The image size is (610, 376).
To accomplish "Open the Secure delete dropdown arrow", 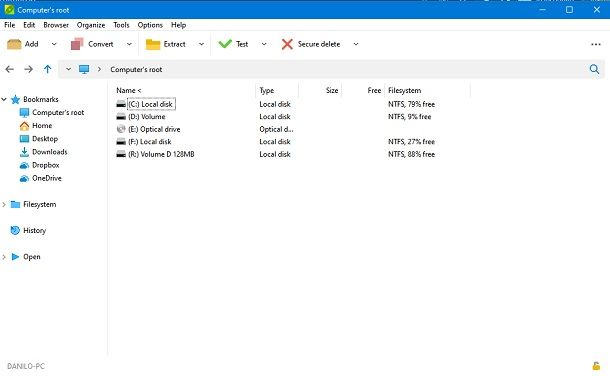I will coord(356,44).
